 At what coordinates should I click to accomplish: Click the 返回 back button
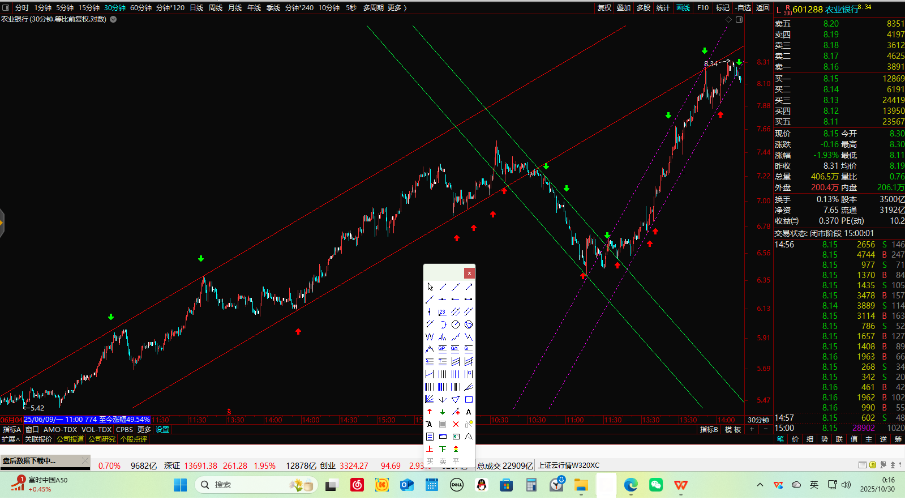(x=763, y=8)
